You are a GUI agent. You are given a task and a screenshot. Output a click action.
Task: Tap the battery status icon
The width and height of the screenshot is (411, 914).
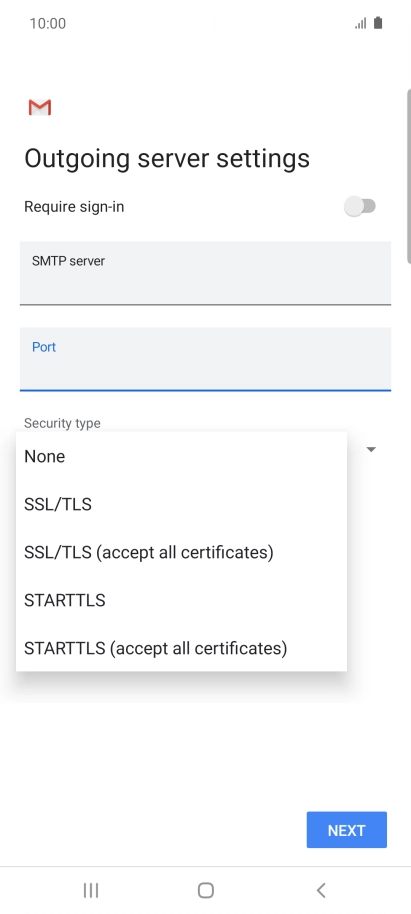click(x=378, y=23)
